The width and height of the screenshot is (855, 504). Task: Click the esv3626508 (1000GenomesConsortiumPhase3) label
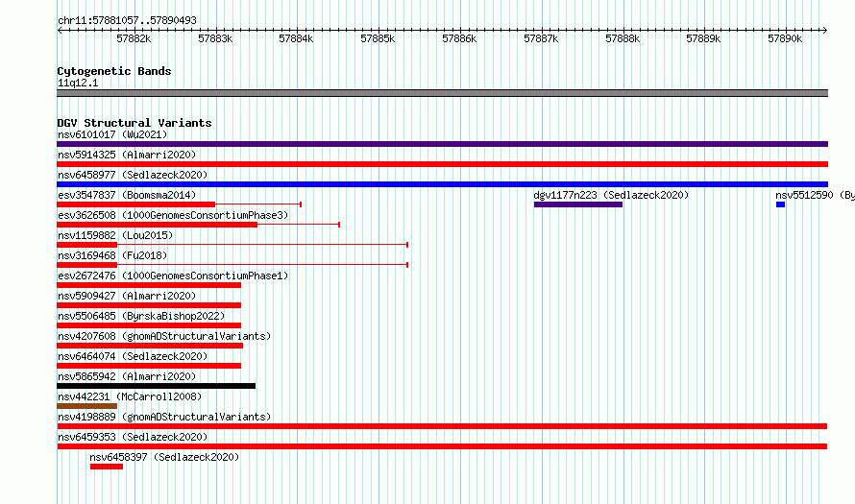173,215
